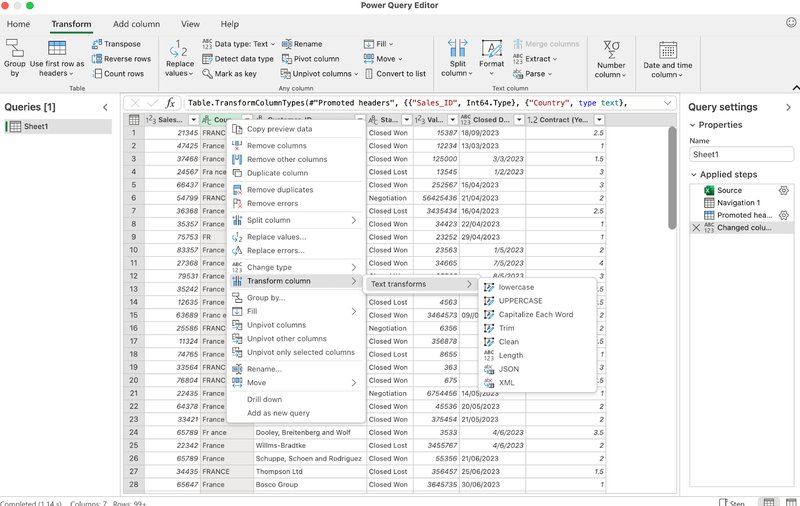This screenshot has width=800, height=506.
Task: Click Count rows in ribbon
Action: coord(118,73)
